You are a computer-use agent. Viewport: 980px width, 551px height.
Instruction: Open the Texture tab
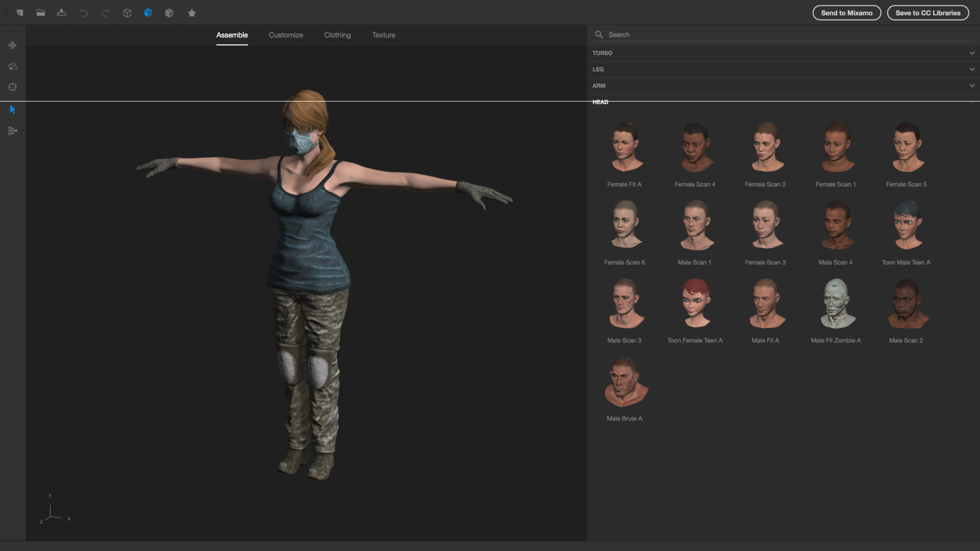click(383, 35)
